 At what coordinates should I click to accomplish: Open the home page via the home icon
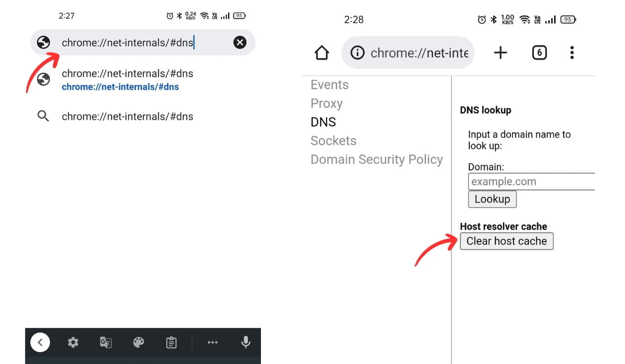pyautogui.click(x=321, y=52)
